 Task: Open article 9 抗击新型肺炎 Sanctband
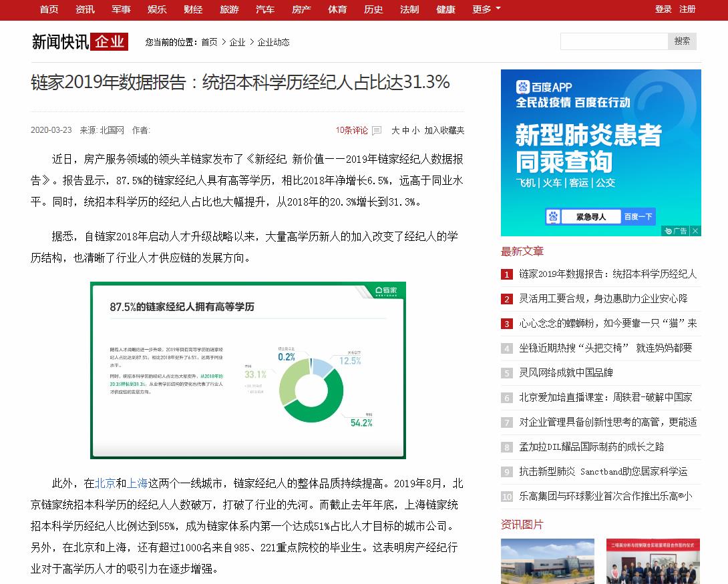tap(603, 471)
